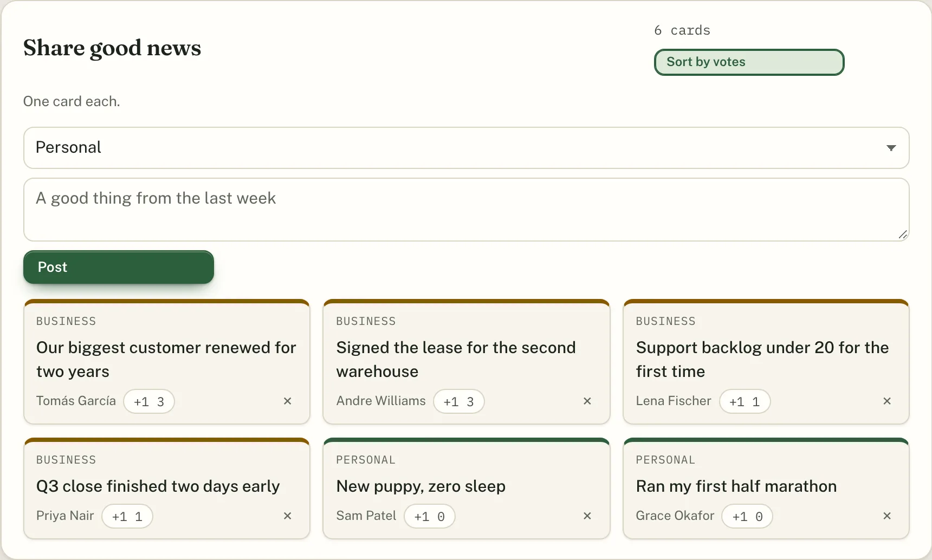Viewport: 932px width, 560px height.
Task: Remove Grace Okafor's half marathon card
Action: (x=887, y=516)
